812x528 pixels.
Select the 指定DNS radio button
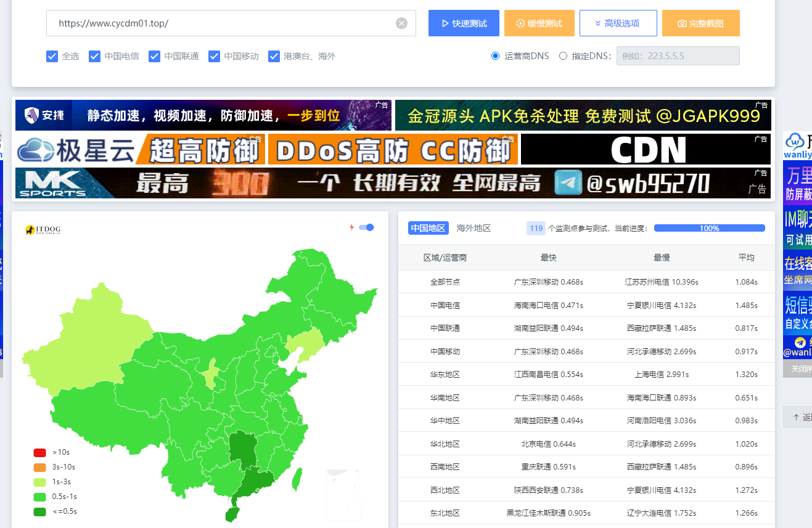click(x=563, y=56)
